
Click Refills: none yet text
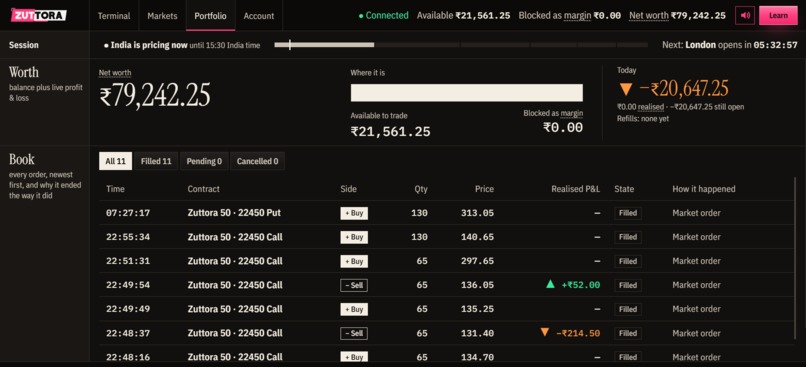tap(643, 118)
